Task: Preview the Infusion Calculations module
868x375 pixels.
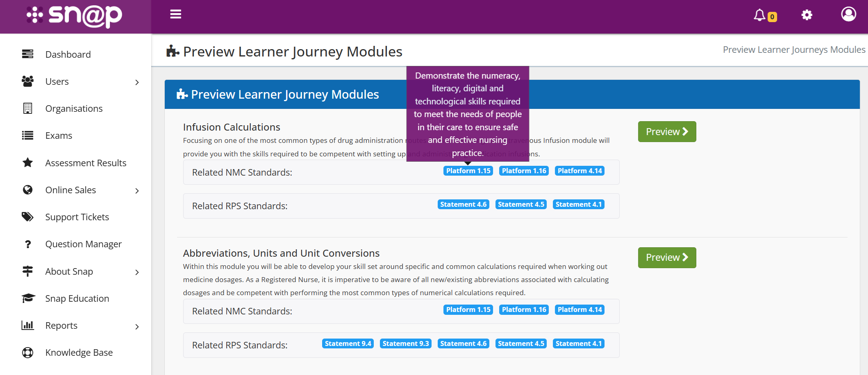Action: [667, 132]
